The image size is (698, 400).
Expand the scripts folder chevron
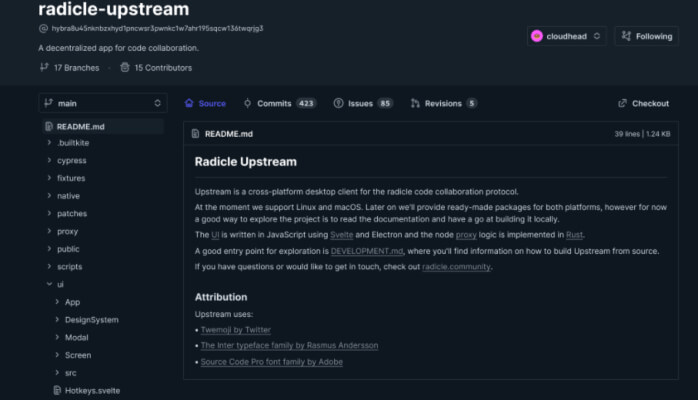49,267
